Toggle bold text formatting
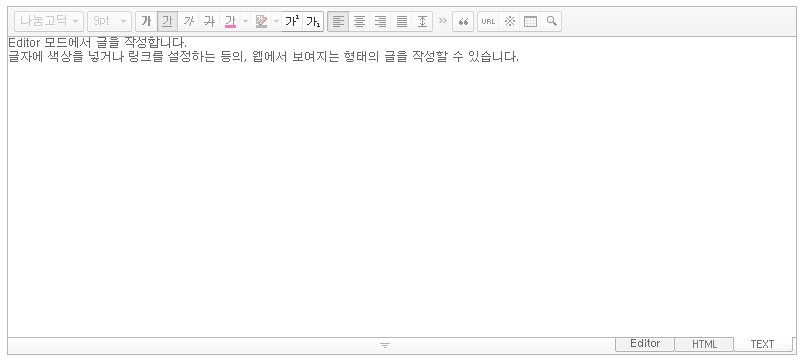This screenshot has width=804, height=363. 147,22
